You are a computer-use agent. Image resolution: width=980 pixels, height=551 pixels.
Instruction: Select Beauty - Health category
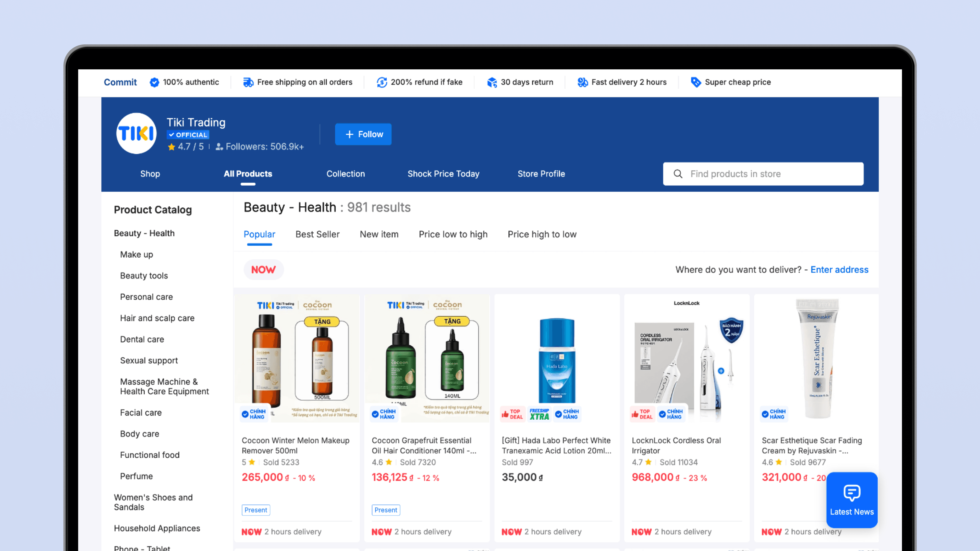(x=144, y=233)
